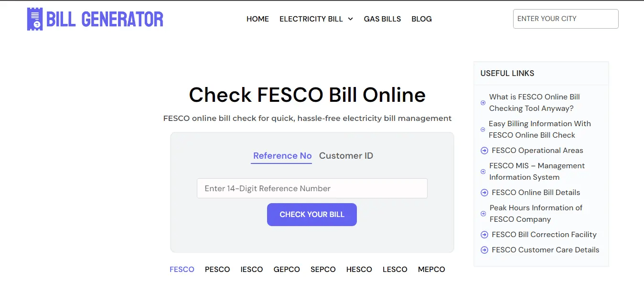Select the HESCO bill checker option
This screenshot has height=293, width=644.
point(359,269)
